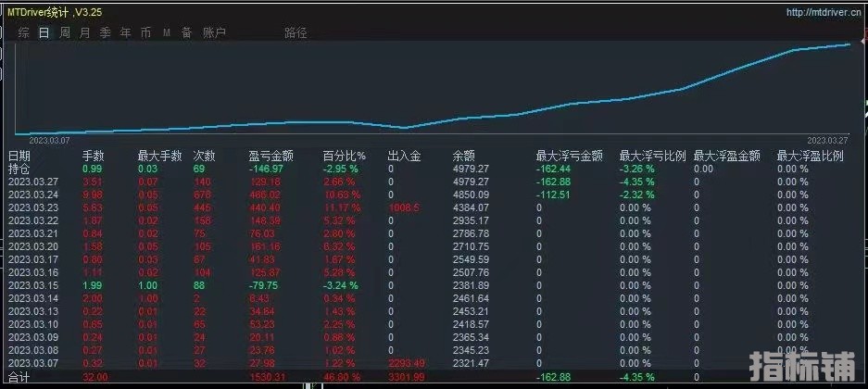
Task: Click the -112.51 floating loss value
Action: [x=554, y=194]
